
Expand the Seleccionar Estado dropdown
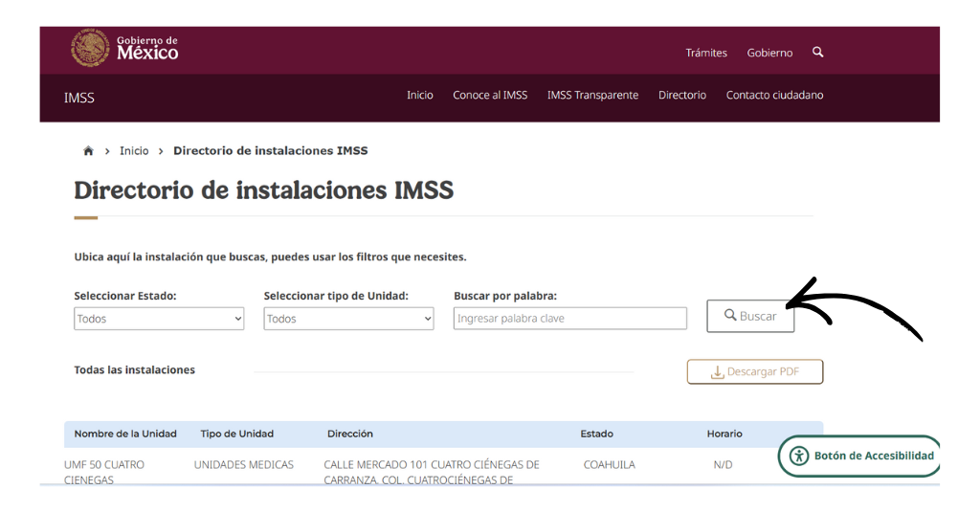pos(159,319)
